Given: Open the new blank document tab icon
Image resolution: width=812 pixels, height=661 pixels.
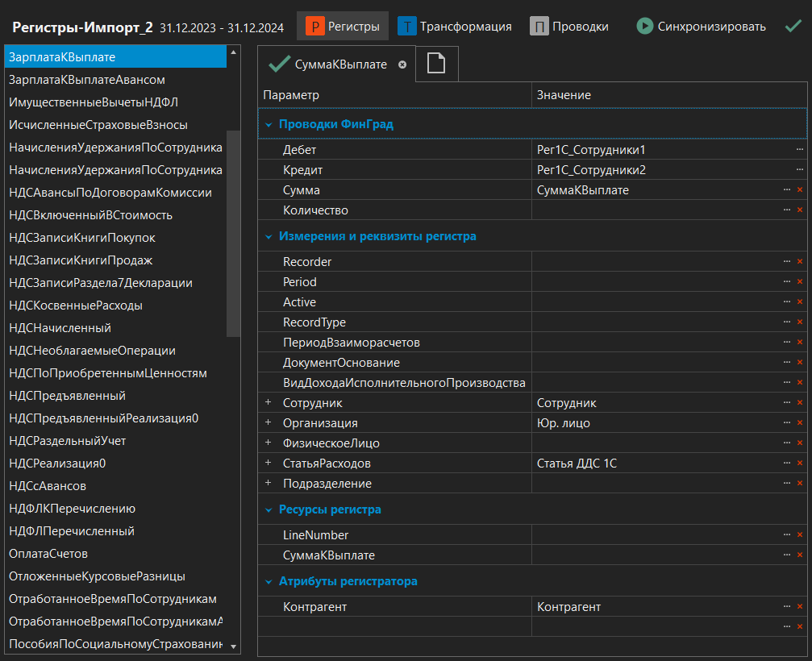Looking at the screenshot, I should (436, 64).
